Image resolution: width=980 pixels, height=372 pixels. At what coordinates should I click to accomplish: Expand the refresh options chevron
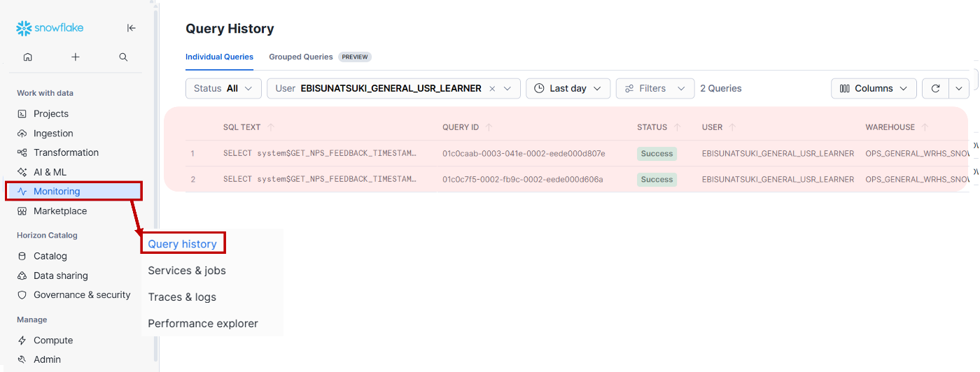click(959, 89)
